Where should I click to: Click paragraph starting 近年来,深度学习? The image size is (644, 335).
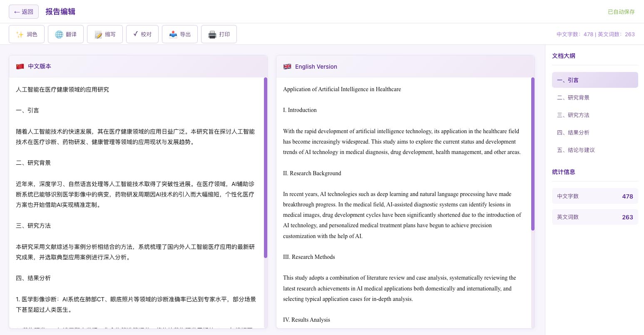135,194
